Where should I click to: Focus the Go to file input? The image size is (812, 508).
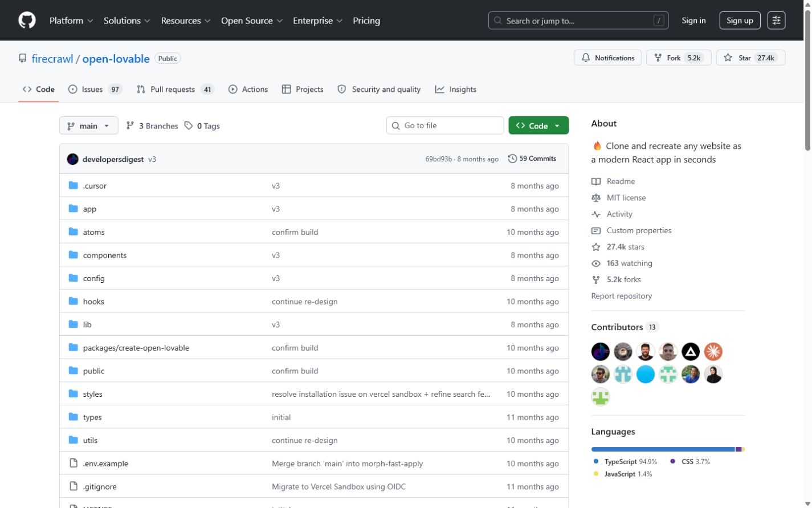click(445, 125)
